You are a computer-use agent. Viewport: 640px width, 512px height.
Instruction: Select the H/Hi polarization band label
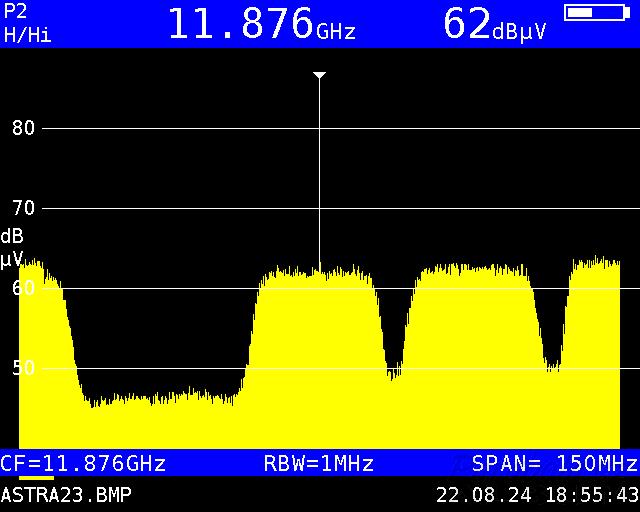27,35
